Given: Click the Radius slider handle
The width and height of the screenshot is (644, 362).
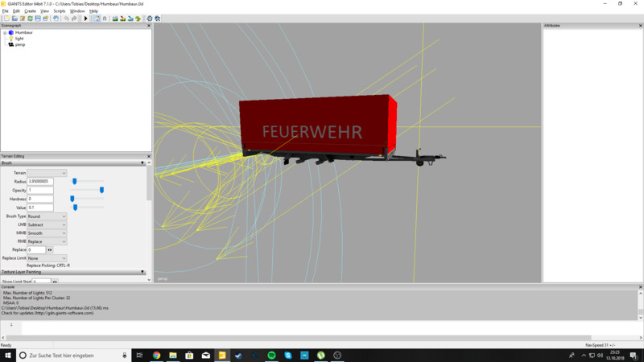Looking at the screenshot, I should (74, 181).
